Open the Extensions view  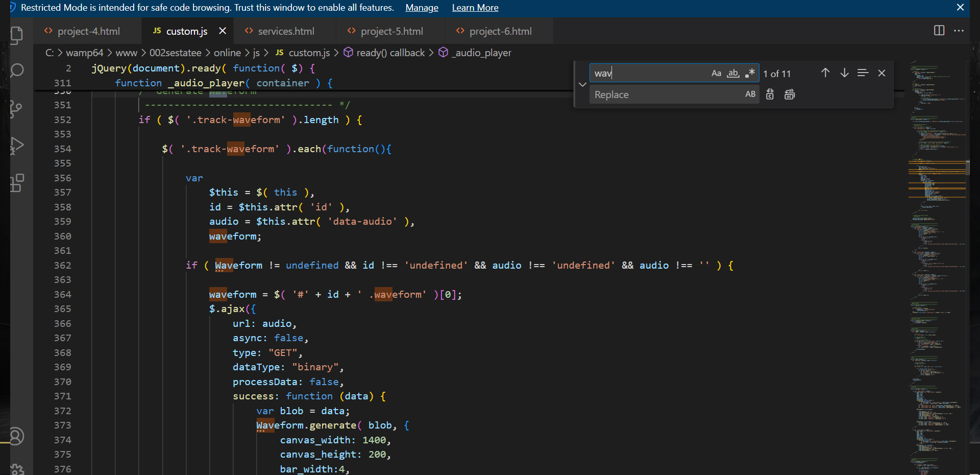pyautogui.click(x=17, y=183)
